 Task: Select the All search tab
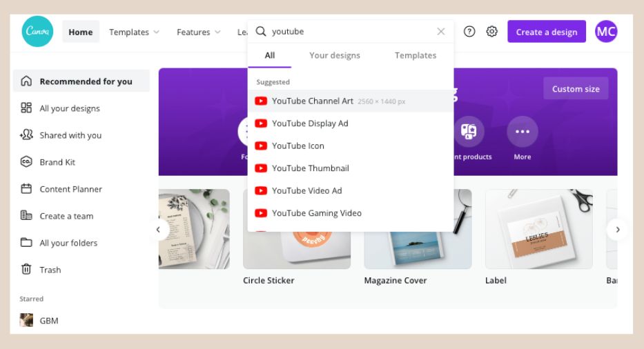[x=269, y=55]
